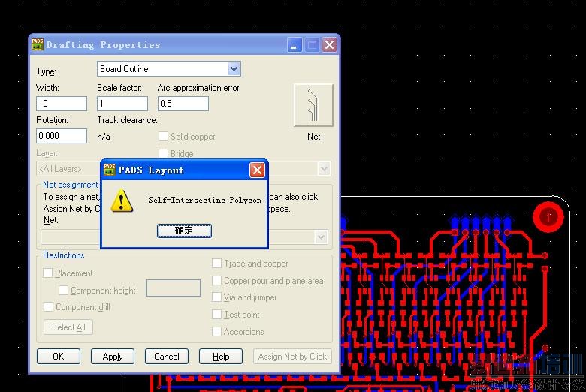The width and height of the screenshot is (586, 392).
Task: Toggle the Via and jumper checkbox
Action: tap(216, 297)
